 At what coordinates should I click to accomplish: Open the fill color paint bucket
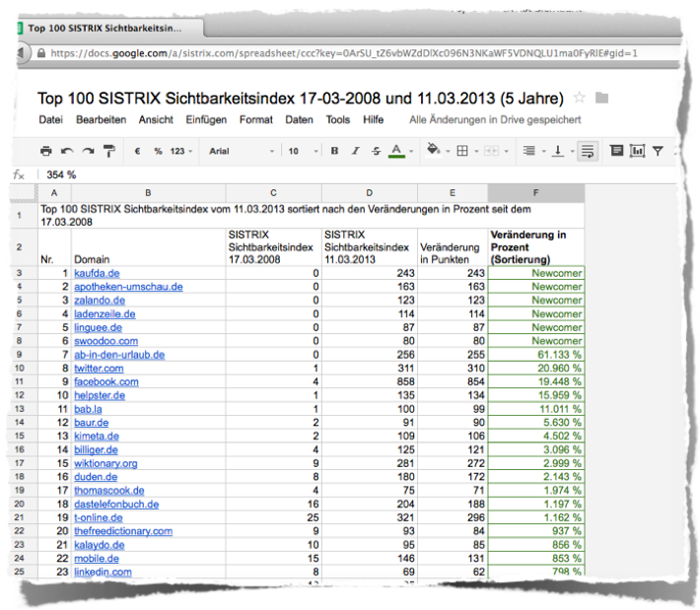[x=433, y=151]
